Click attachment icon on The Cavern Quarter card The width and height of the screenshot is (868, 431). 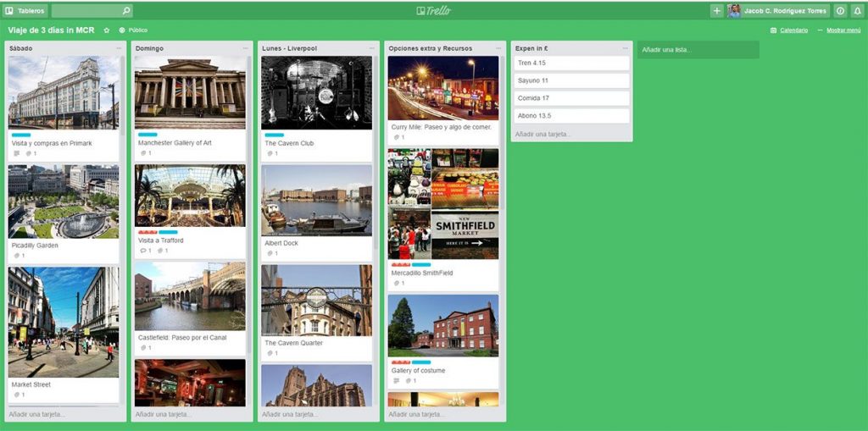272,353
